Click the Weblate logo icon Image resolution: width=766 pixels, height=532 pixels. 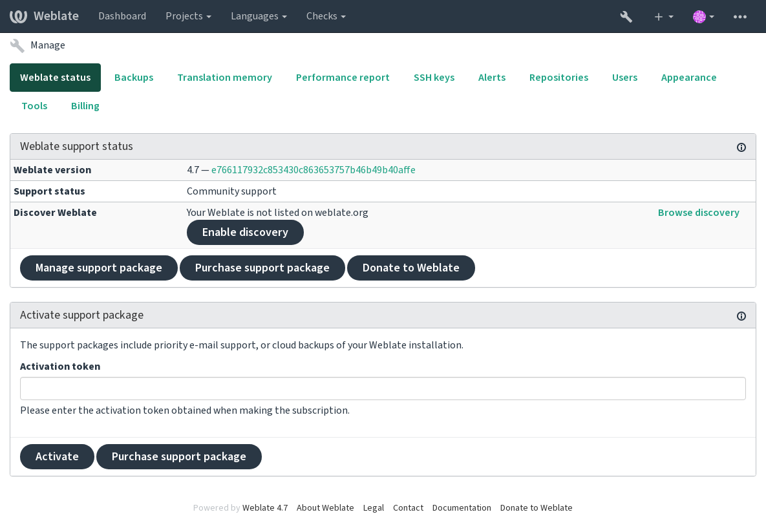(18, 16)
